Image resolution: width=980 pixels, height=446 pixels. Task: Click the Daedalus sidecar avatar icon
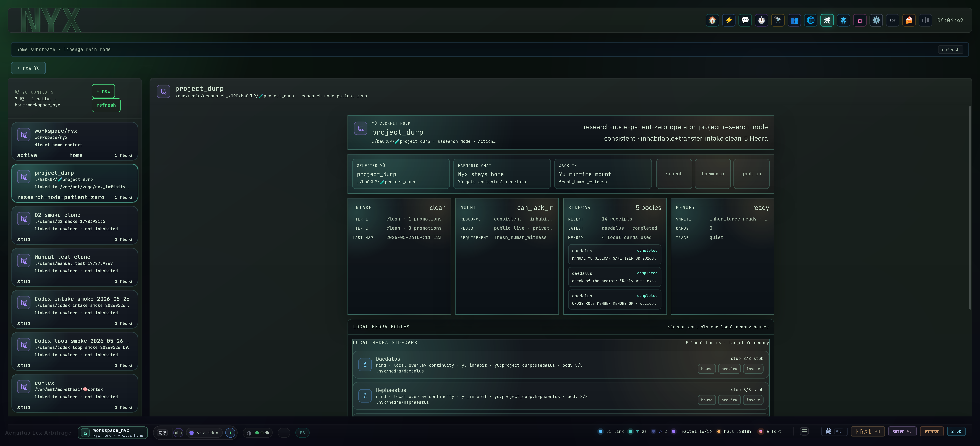pos(365,365)
